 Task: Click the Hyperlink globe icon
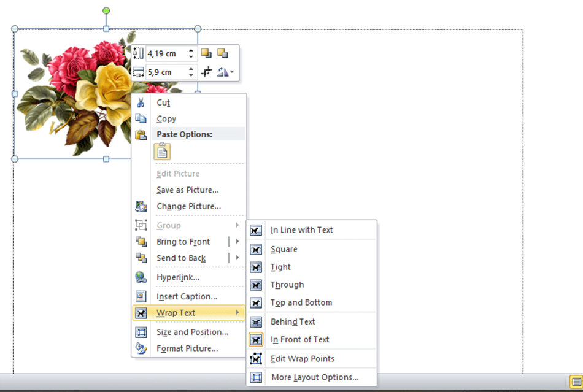[141, 277]
